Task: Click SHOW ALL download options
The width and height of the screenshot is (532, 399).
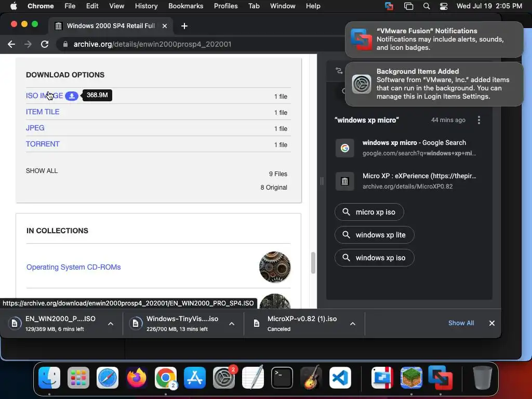Action: (x=42, y=170)
